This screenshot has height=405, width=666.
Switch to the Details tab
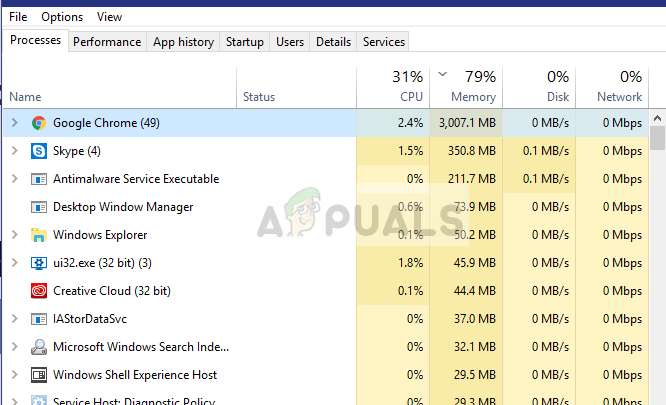coord(333,42)
